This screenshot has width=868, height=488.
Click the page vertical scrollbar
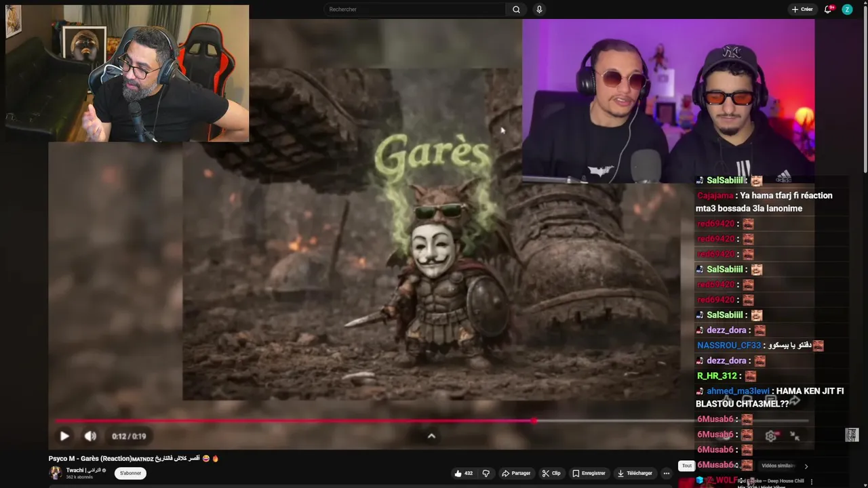click(x=865, y=88)
